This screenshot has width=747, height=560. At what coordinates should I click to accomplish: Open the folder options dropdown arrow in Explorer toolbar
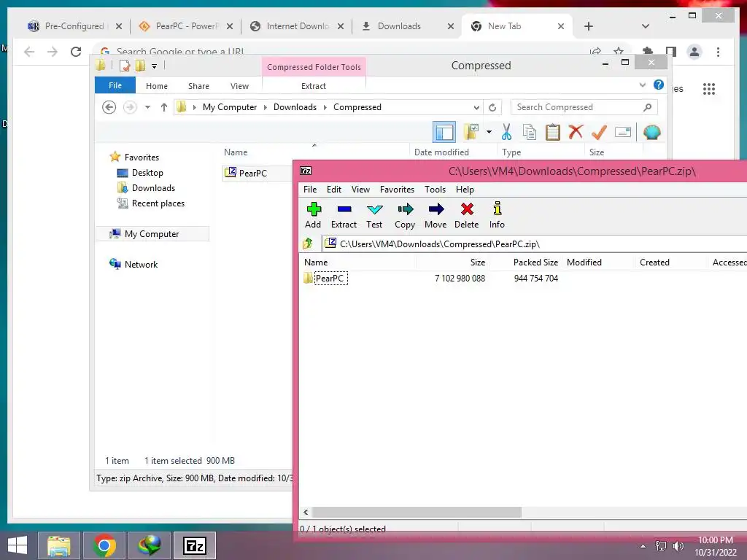coord(489,132)
